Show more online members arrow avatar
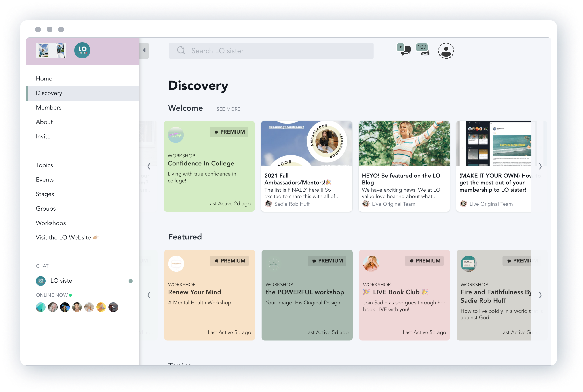 click(x=113, y=307)
